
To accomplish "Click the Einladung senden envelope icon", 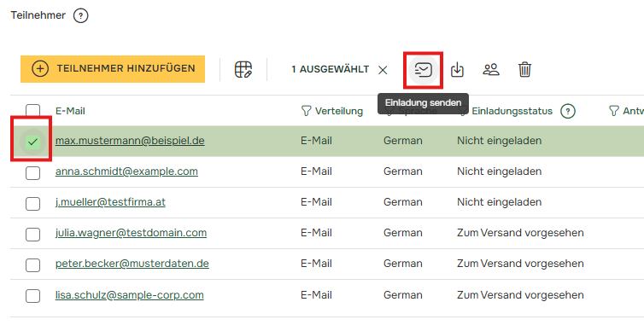I will pos(423,70).
